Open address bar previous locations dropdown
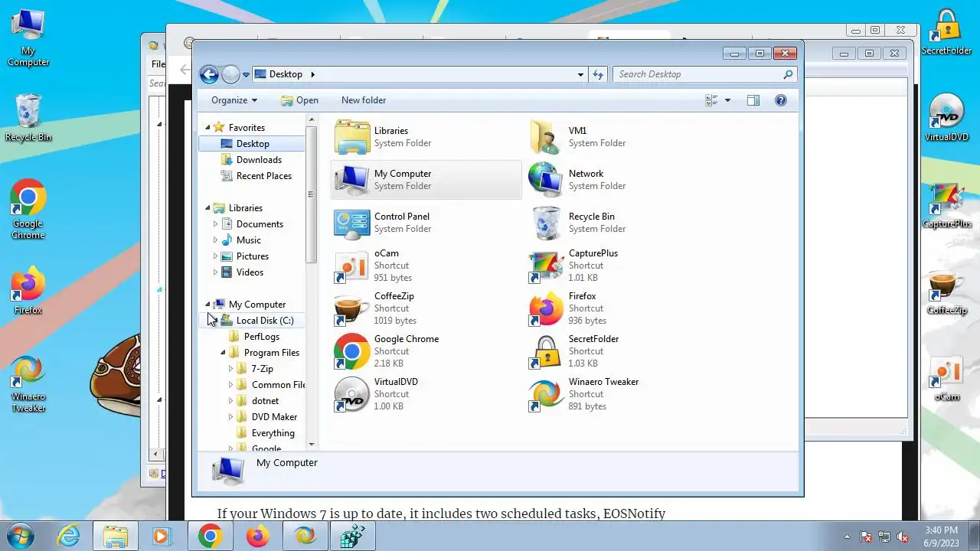The width and height of the screenshot is (980, 551). click(580, 74)
